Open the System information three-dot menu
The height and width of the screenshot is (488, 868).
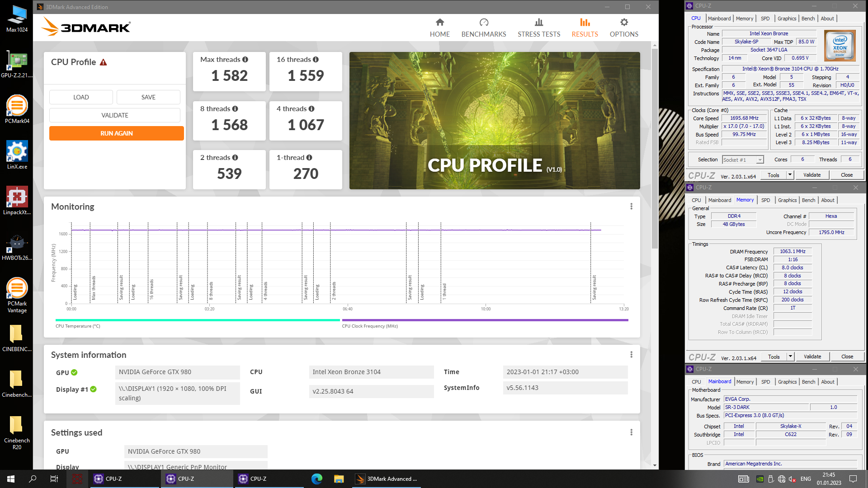(631, 355)
